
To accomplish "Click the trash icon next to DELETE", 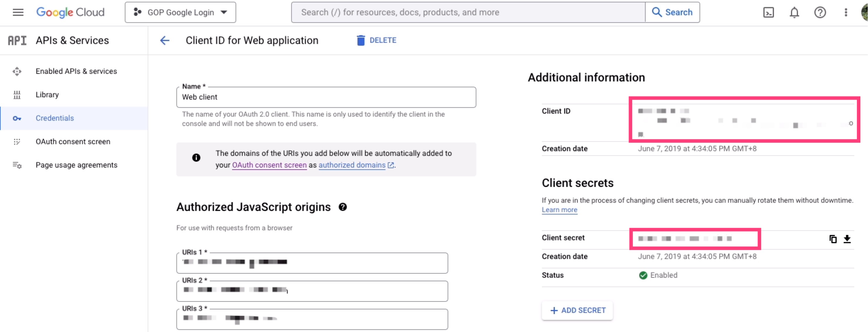I will (360, 40).
